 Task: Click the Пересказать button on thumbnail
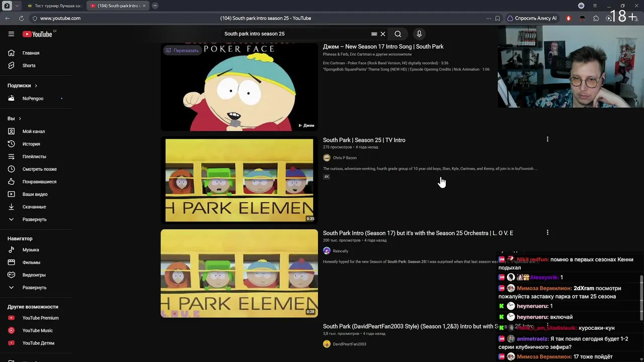[x=182, y=50]
